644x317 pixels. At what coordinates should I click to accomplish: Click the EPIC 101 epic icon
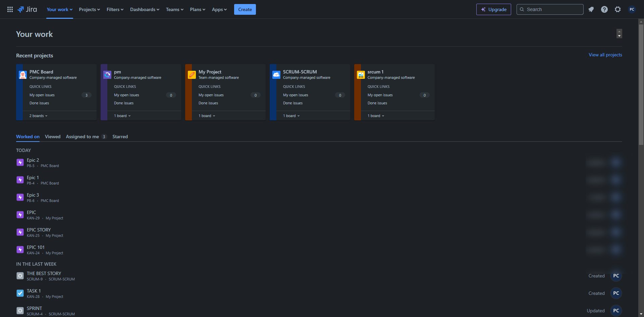[20, 250]
